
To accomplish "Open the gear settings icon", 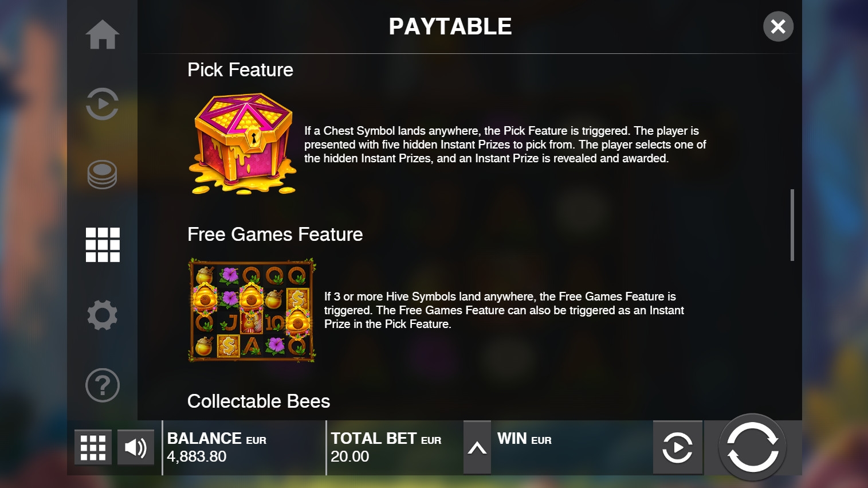I will [103, 315].
